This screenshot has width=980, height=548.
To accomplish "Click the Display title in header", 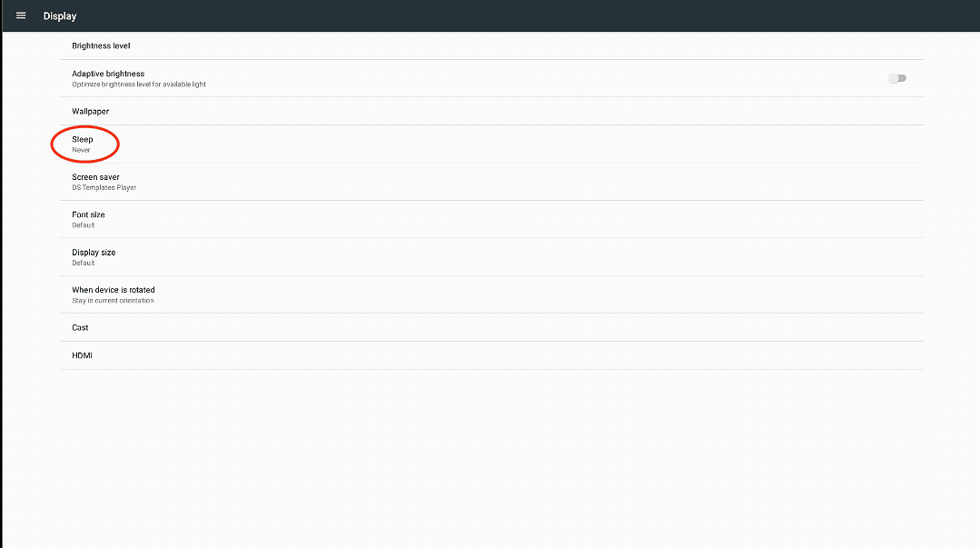I will tap(60, 16).
